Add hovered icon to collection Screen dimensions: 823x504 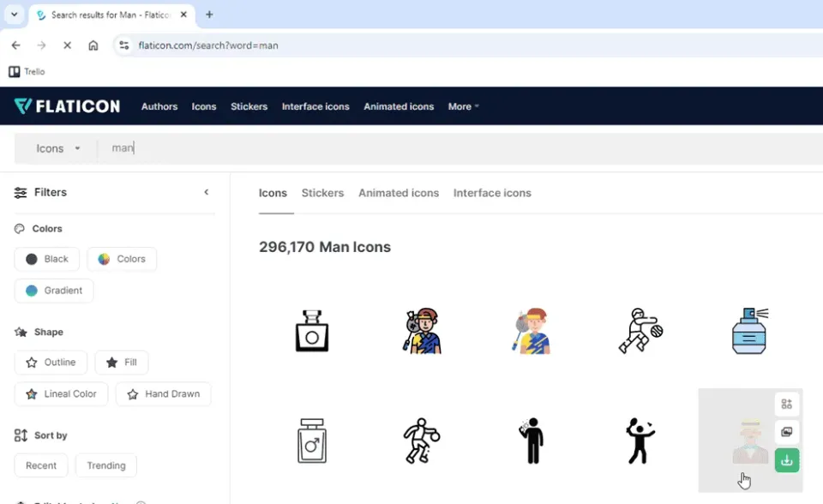[786, 404]
